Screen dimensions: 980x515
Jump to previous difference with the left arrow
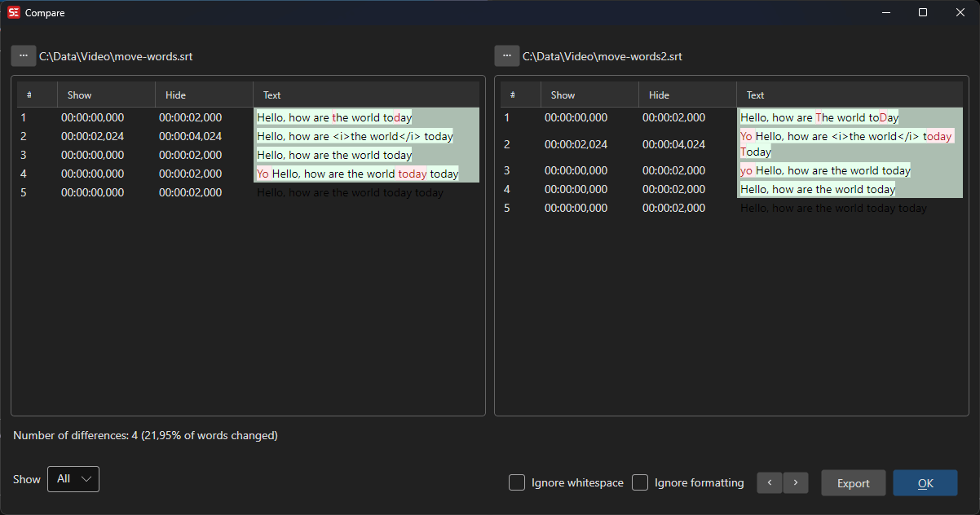pyautogui.click(x=769, y=482)
